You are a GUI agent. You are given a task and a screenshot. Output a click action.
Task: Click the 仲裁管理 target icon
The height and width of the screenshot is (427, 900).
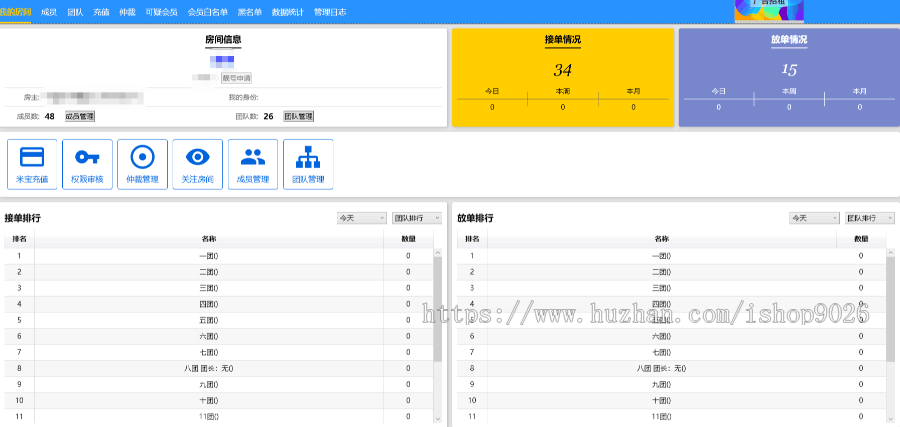[142, 164]
